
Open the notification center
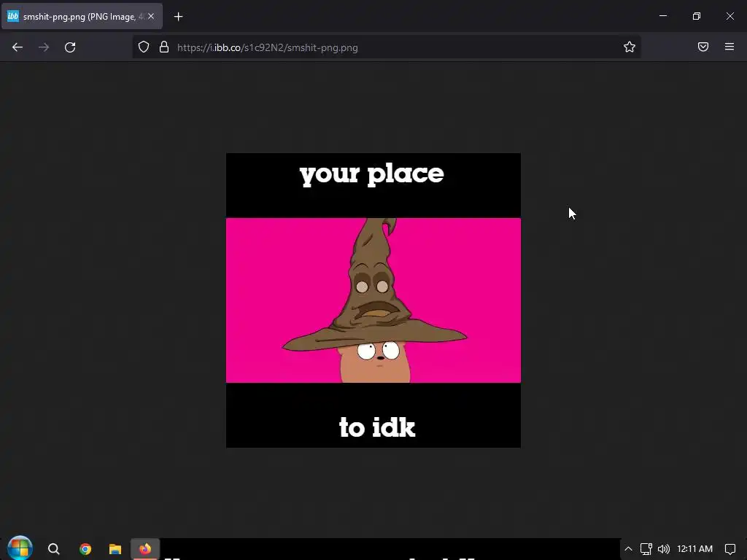(729, 549)
